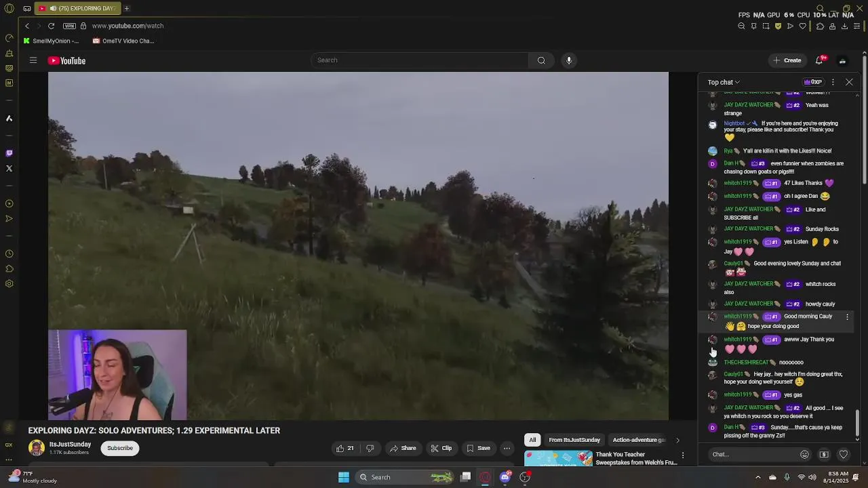This screenshot has height=488, width=868.
Task: Open Discord from the taskbar
Action: click(505, 477)
